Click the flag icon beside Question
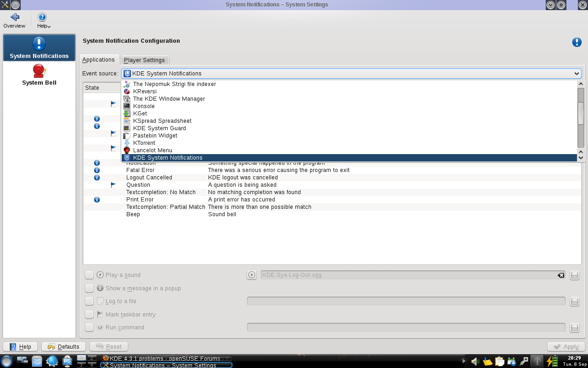Screen dimensions: 588x368 (x=113, y=185)
